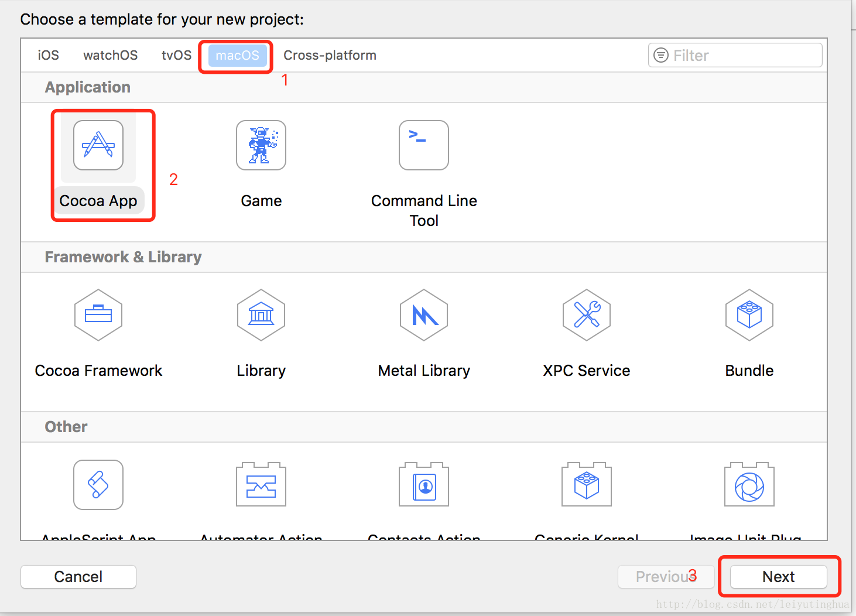Screen dimensions: 856x616
Task: Switch to the watchOS tab
Action: point(111,55)
